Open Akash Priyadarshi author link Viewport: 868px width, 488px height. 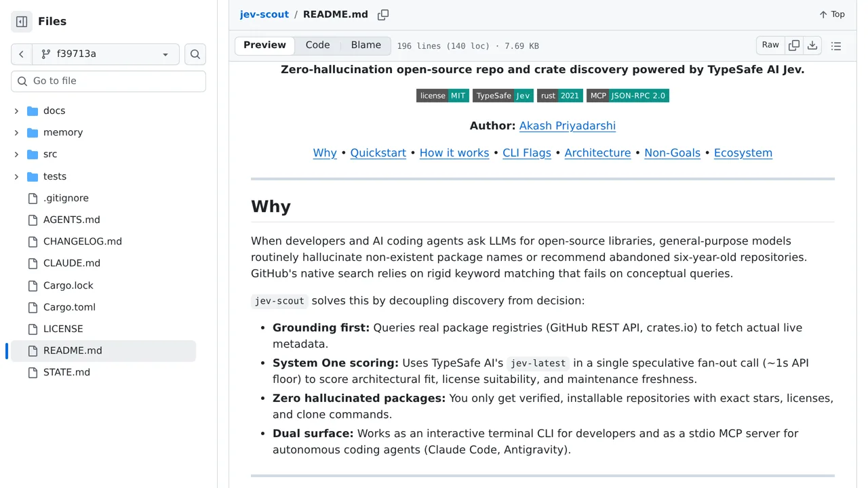[x=568, y=125]
